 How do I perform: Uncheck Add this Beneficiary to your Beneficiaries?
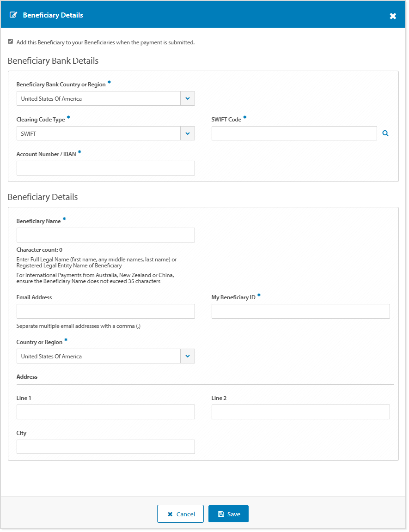[11, 42]
